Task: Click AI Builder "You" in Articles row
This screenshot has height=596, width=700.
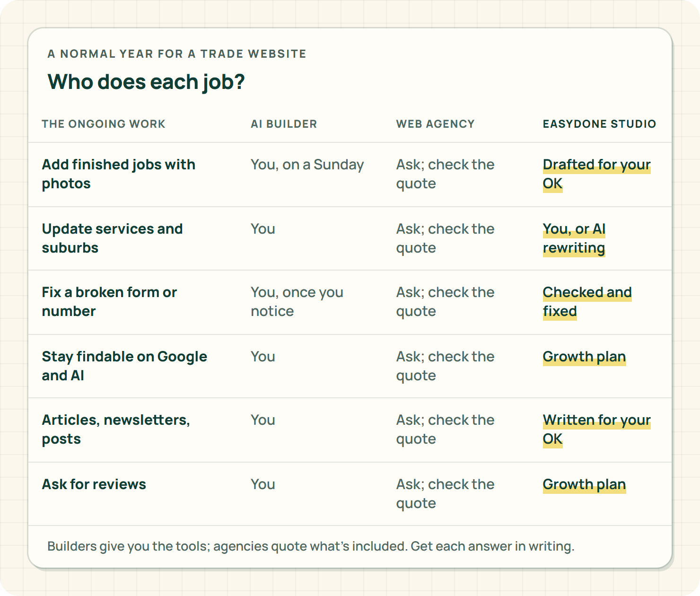Action: pos(263,420)
